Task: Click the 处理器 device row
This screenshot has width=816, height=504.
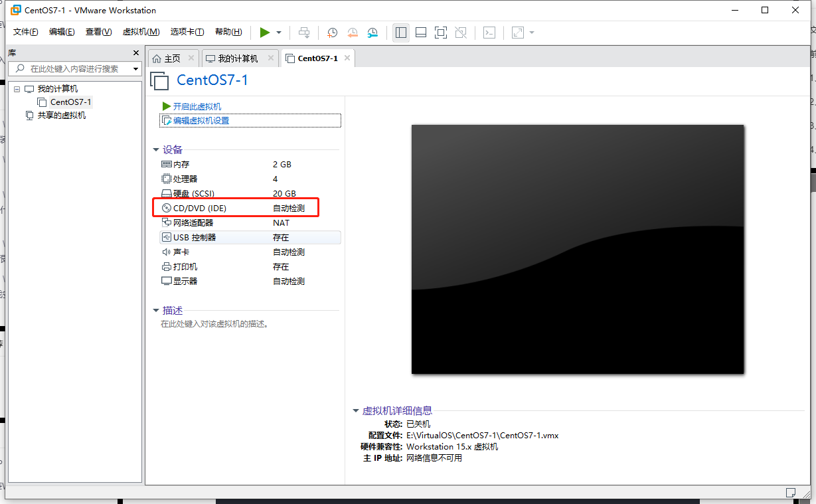Action: 250,179
